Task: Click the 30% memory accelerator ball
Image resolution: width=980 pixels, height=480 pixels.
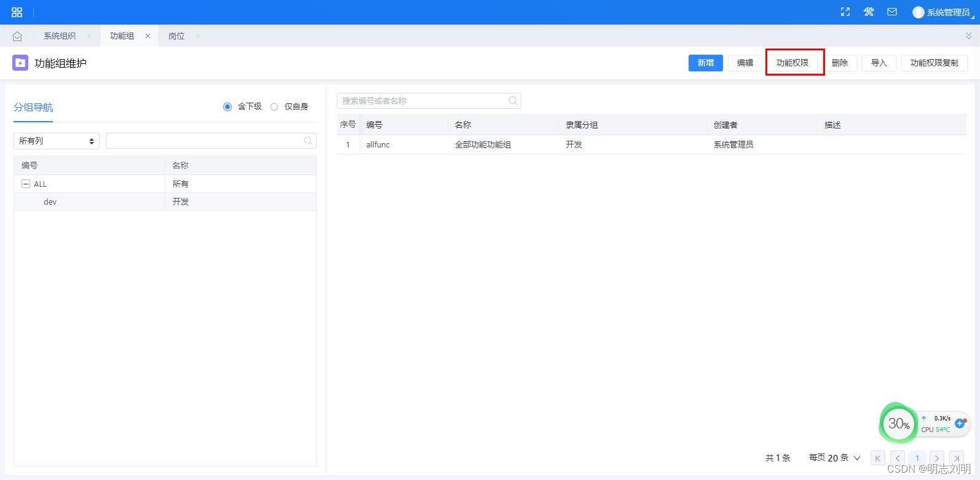Action: [x=898, y=423]
